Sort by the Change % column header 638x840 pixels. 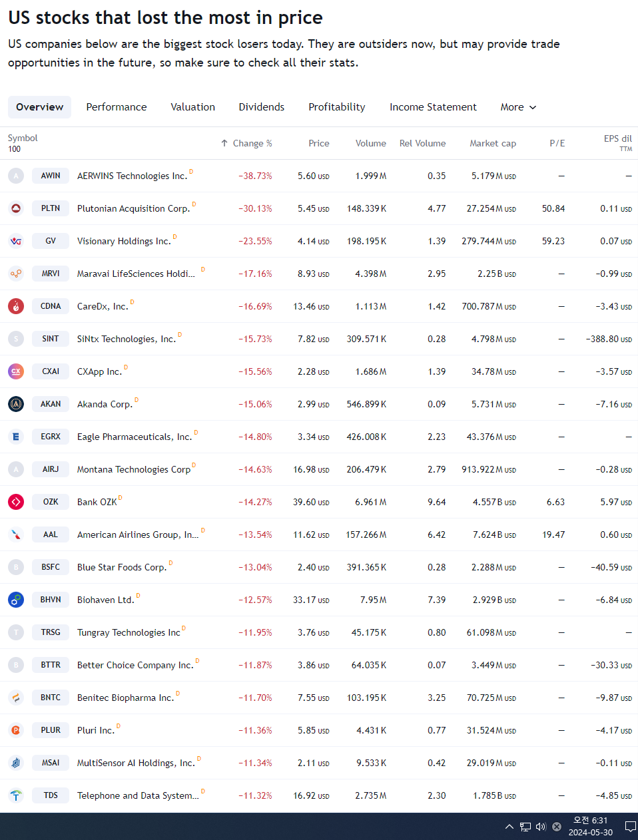point(246,143)
